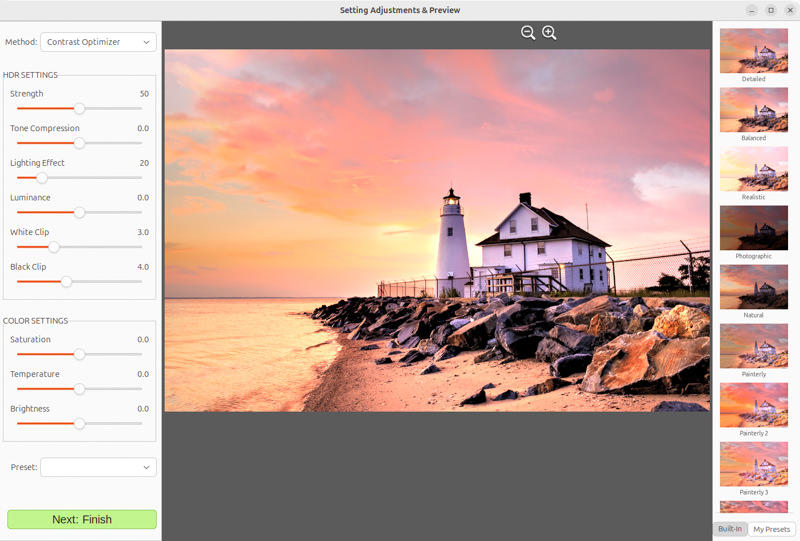This screenshot has width=800, height=541.
Task: Click the zoom in magnifier icon
Action: click(549, 33)
